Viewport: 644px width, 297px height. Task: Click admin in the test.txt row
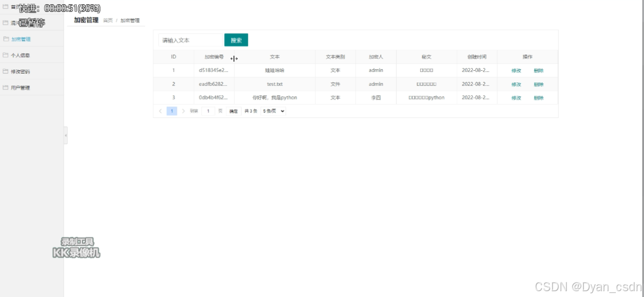coord(376,84)
